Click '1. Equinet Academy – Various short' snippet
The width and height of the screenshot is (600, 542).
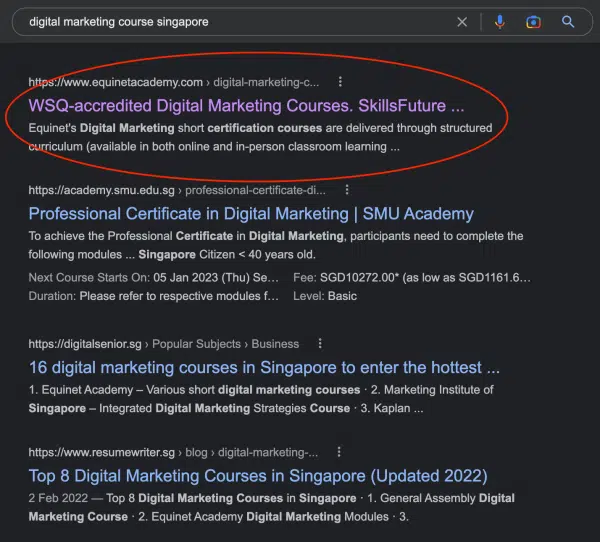coord(261,399)
